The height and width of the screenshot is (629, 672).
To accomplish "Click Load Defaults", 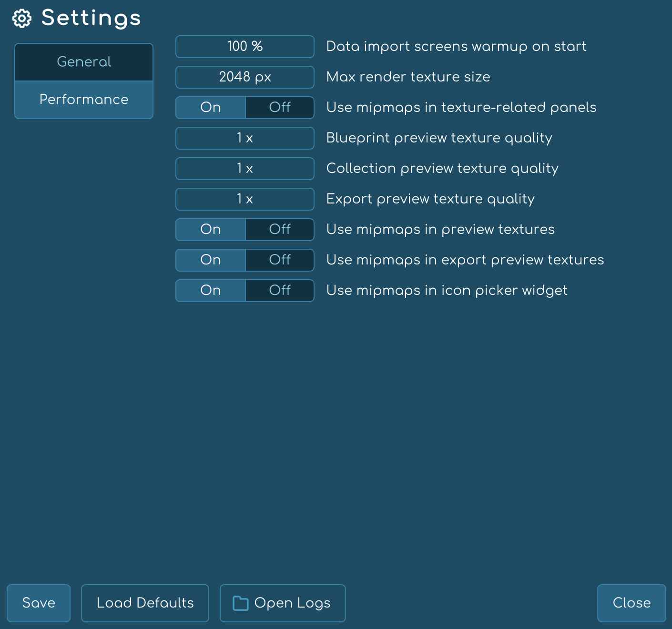I will tap(145, 603).
